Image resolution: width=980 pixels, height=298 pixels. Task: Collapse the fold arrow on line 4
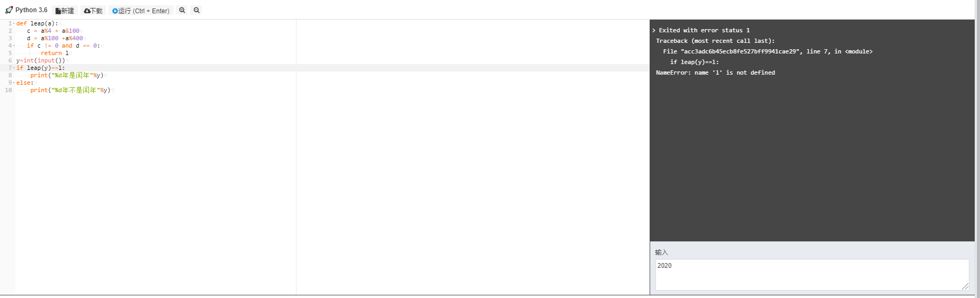[14, 46]
